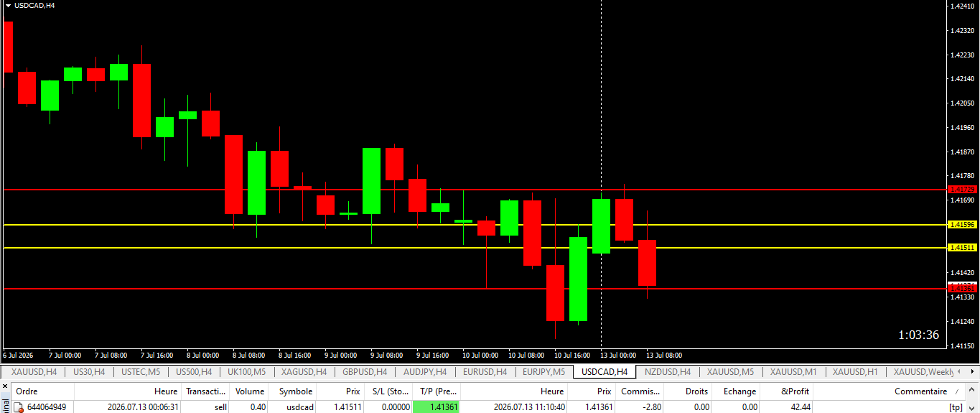Open the XAUUSD,M1 chart tab
The height and width of the screenshot is (413, 980).
click(793, 371)
